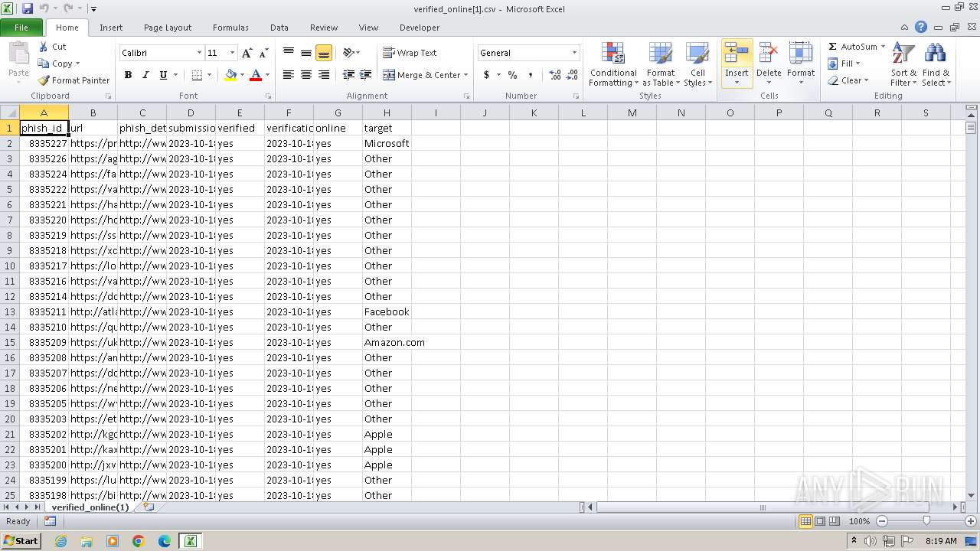Apply Accounting dollar format
The height and width of the screenshot is (551, 980).
(486, 75)
